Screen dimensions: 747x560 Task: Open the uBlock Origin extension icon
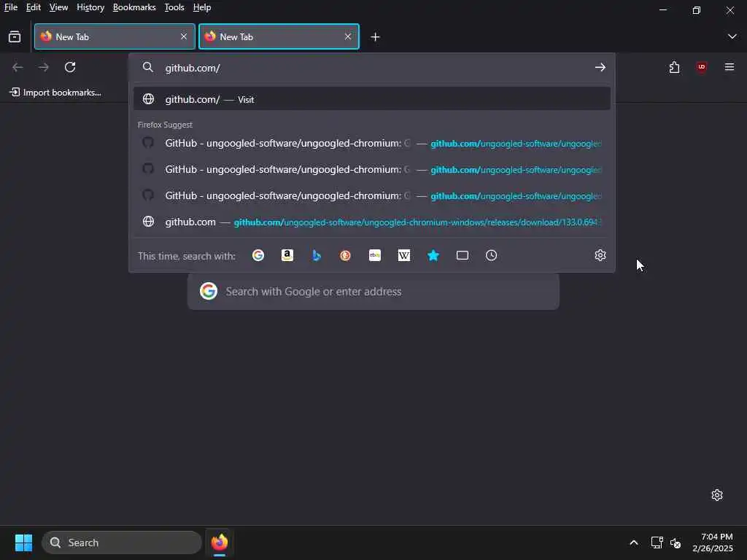tap(701, 67)
